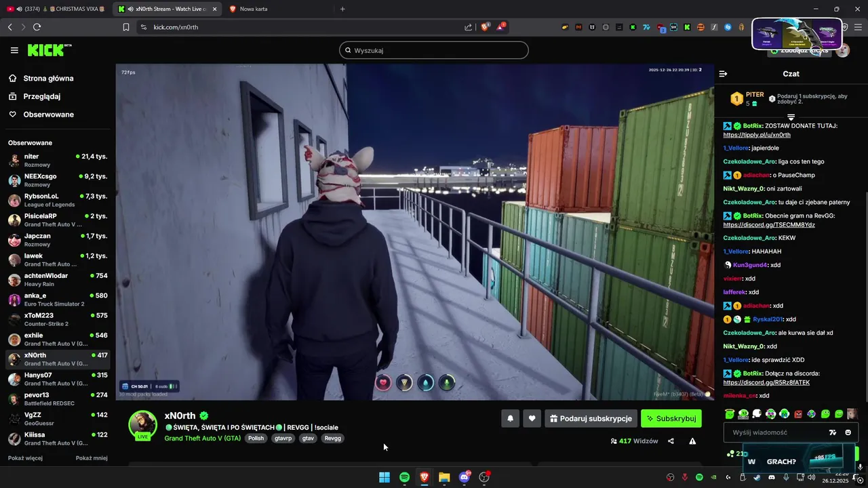
Task: Reload the page
Action: (37, 27)
